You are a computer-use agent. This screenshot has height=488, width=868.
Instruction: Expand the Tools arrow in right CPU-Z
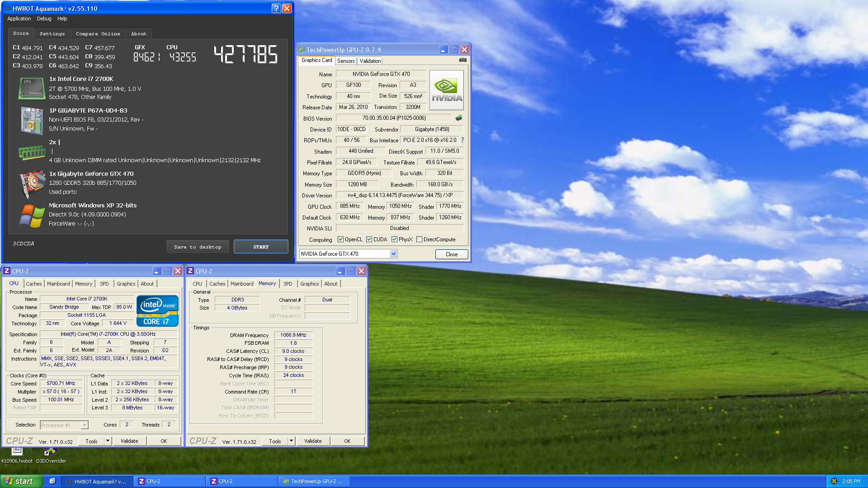[291, 441]
